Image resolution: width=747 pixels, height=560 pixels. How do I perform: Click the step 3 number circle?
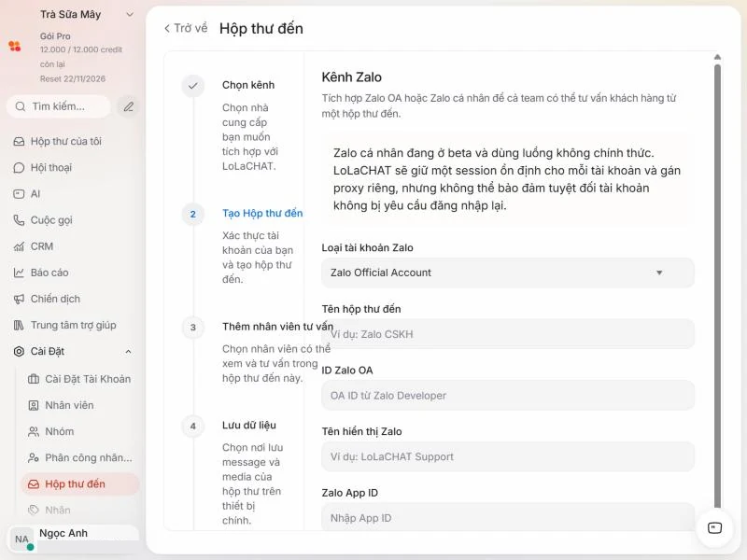[x=193, y=328]
